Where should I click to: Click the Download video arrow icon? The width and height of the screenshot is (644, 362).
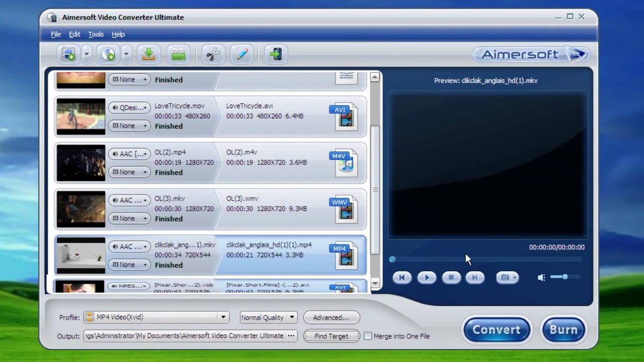pyautogui.click(x=149, y=54)
